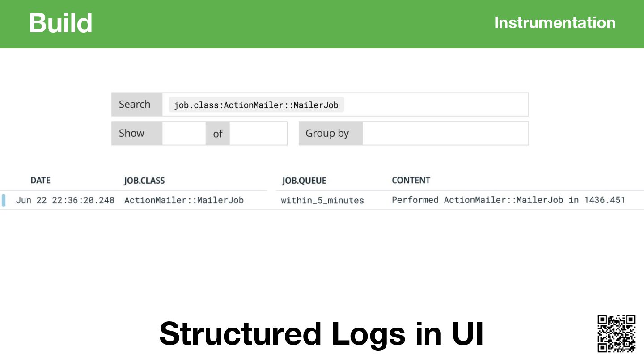
Task: Click the Group by label
Action: 327,133
